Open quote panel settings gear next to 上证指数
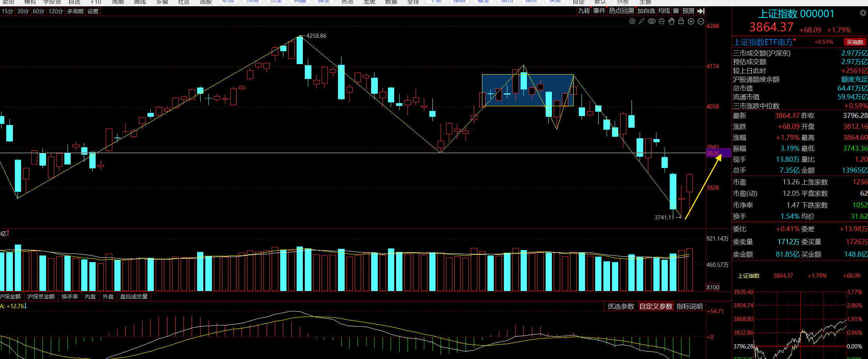The image size is (868, 359). tap(863, 13)
